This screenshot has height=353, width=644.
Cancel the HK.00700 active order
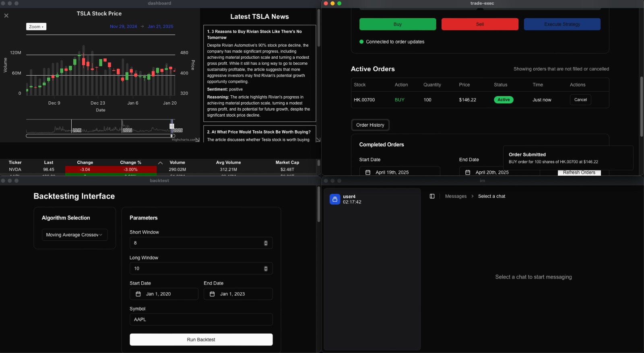(x=580, y=100)
